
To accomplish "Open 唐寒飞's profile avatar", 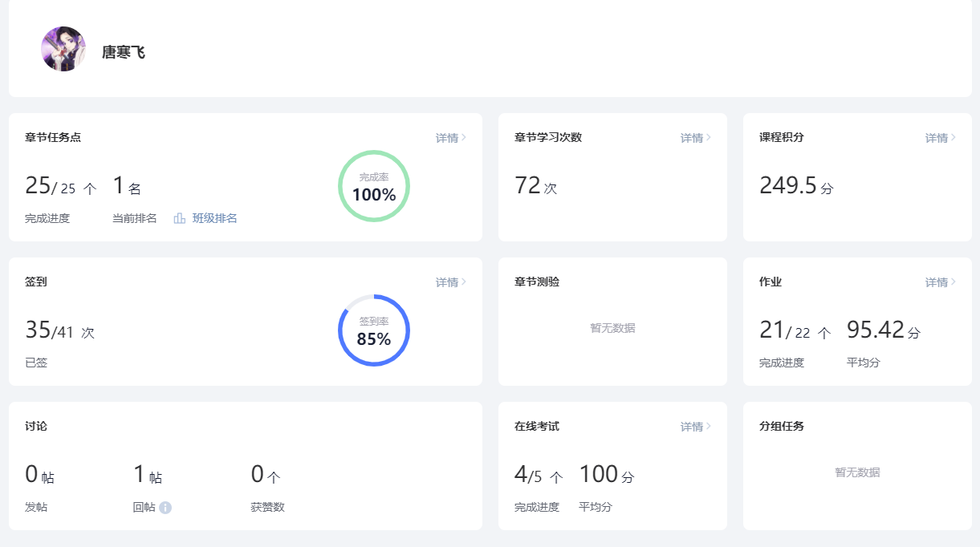I will click(63, 49).
